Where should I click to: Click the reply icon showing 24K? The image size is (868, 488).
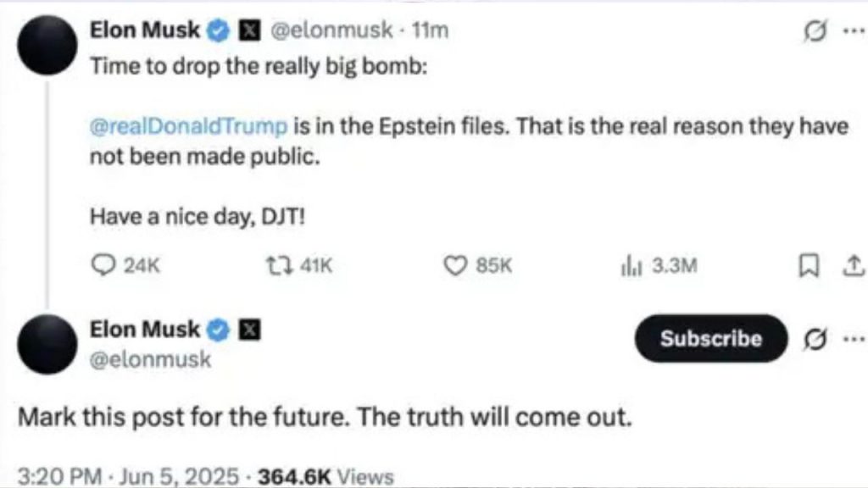(103, 266)
